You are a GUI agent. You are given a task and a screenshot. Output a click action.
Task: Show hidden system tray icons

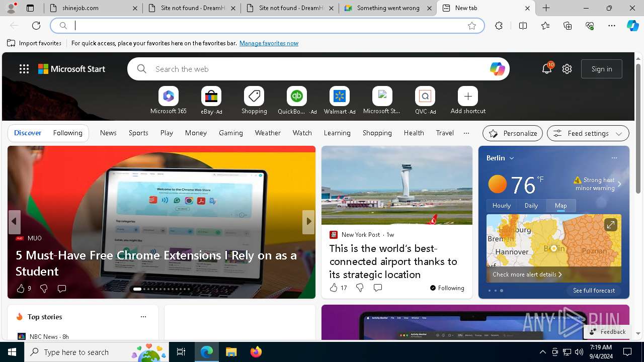542,352
